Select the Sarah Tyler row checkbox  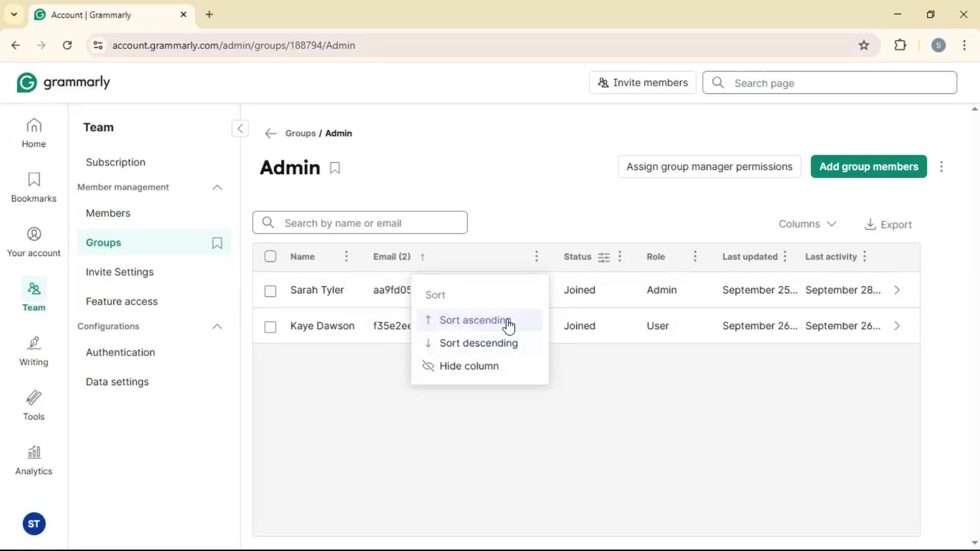click(271, 291)
